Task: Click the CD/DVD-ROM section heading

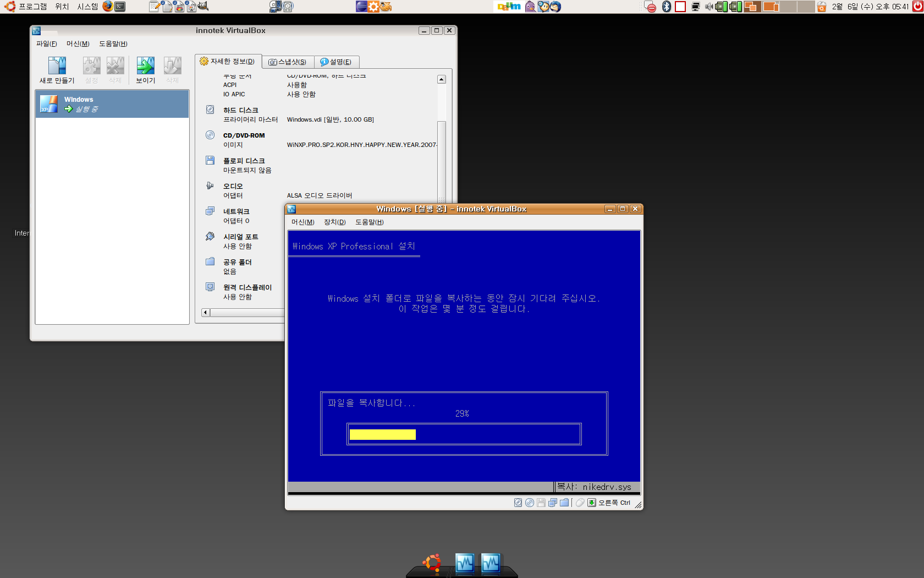Action: coord(244,135)
